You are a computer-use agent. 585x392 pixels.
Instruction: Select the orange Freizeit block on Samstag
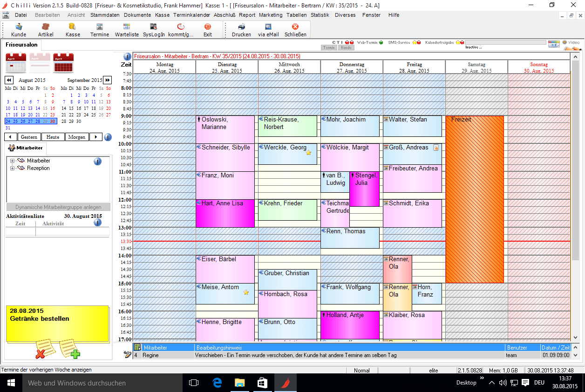point(475,200)
